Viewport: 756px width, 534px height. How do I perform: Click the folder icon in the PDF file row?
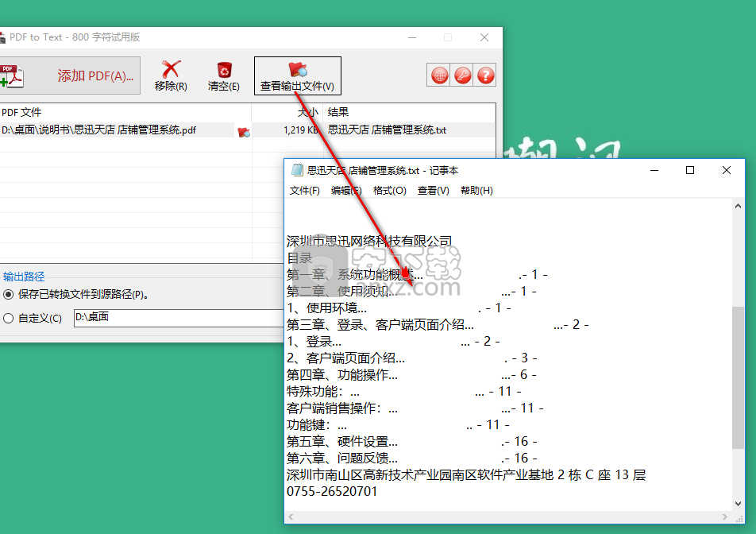(x=244, y=131)
